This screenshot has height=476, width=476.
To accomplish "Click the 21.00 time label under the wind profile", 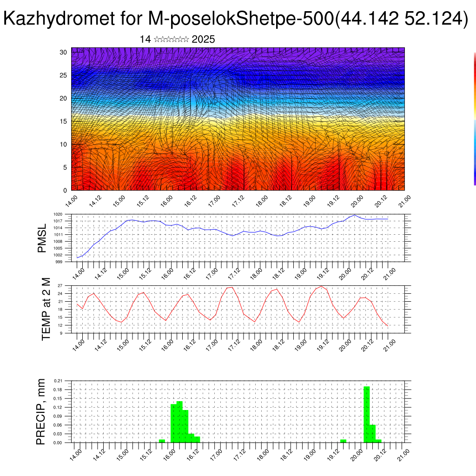I will [x=405, y=201].
